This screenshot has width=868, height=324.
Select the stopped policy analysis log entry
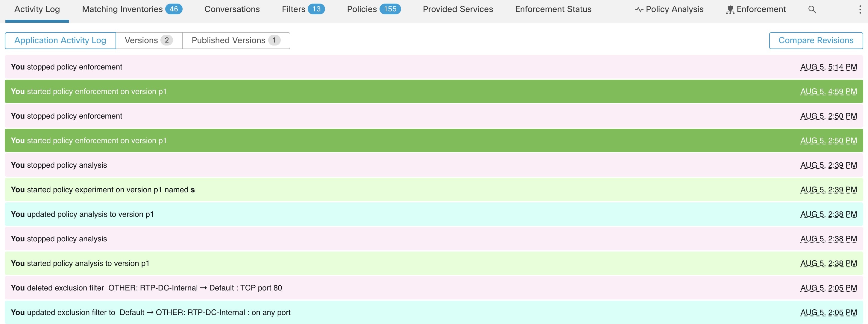[x=434, y=164]
